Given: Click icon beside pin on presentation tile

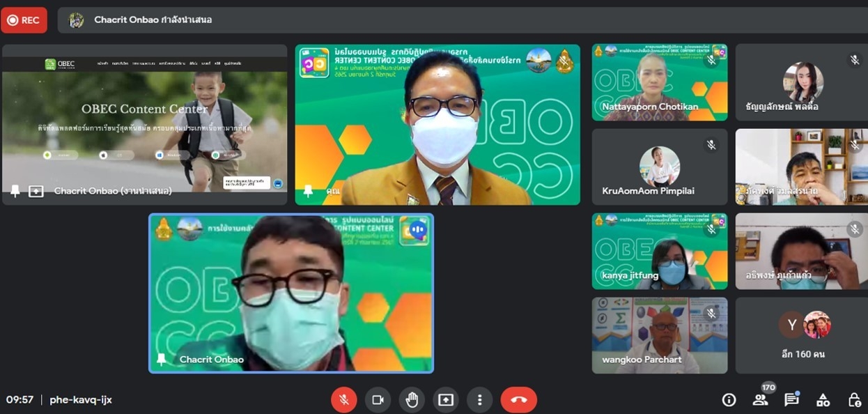Looking at the screenshot, I should coord(36,191).
